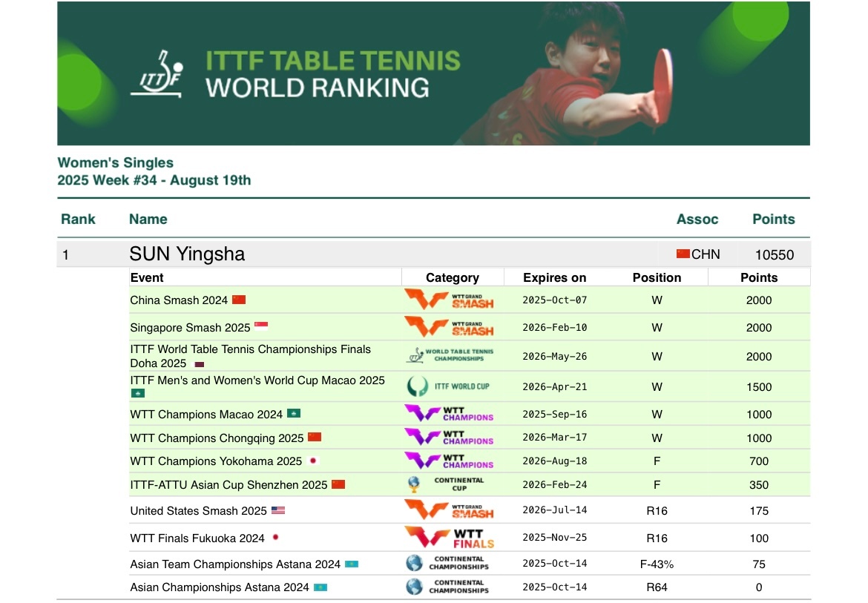Screen dimensions: 868x603
Task: Click Macao flag under World Cup Macao 2025
Action: [x=138, y=393]
